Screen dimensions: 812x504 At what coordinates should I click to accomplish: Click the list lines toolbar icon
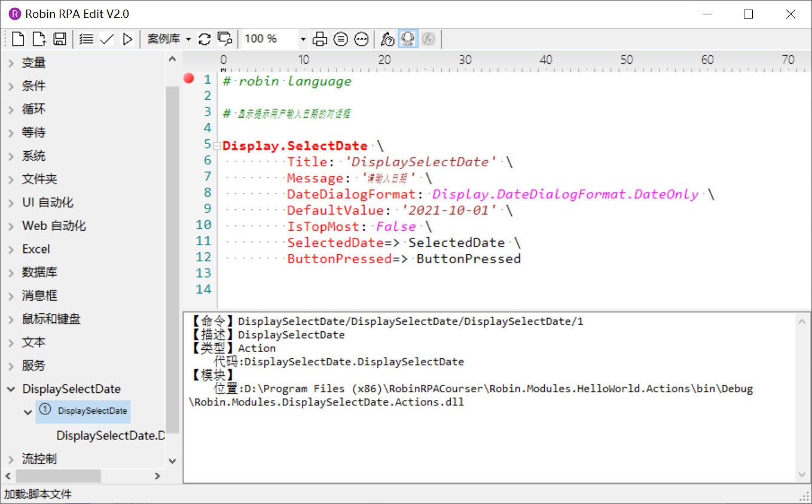(x=86, y=39)
